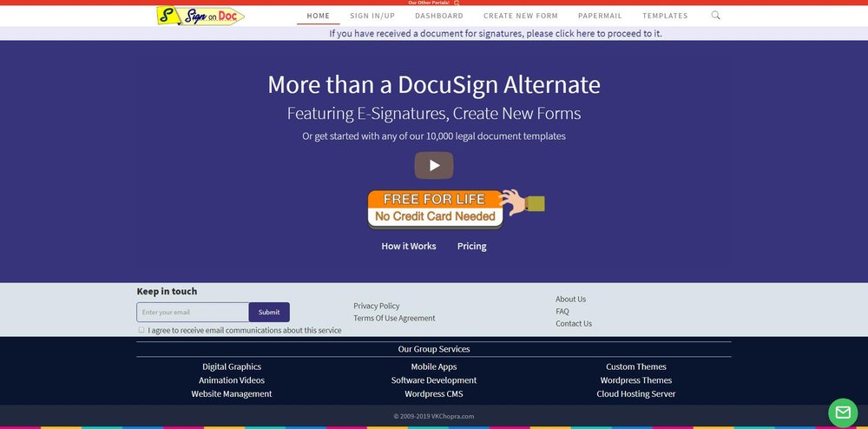
Task: Open Software Development service link
Action: (x=434, y=380)
